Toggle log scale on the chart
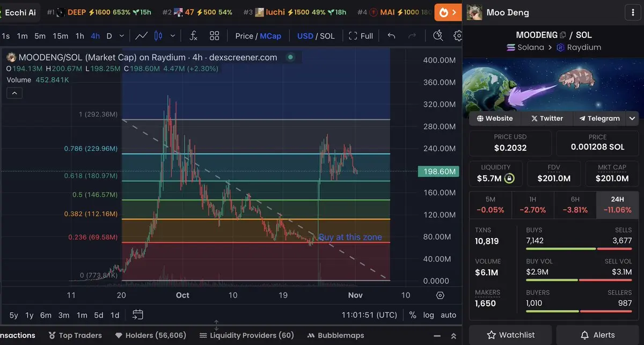The image size is (644, 345). click(428, 315)
